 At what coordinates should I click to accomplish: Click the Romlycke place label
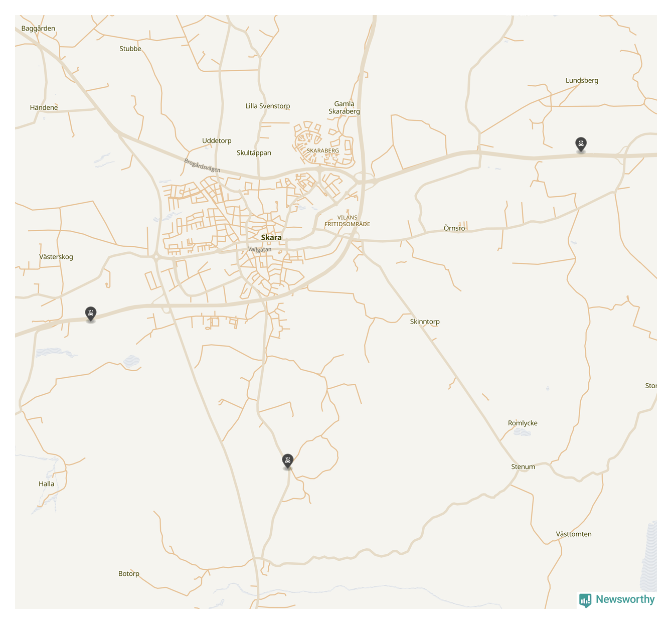point(523,423)
